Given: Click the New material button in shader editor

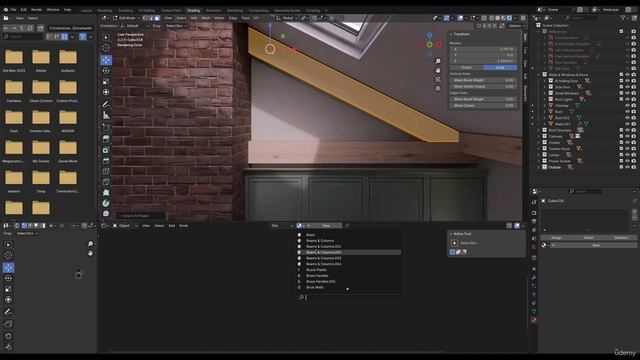Looking at the screenshot, I should (x=326, y=226).
